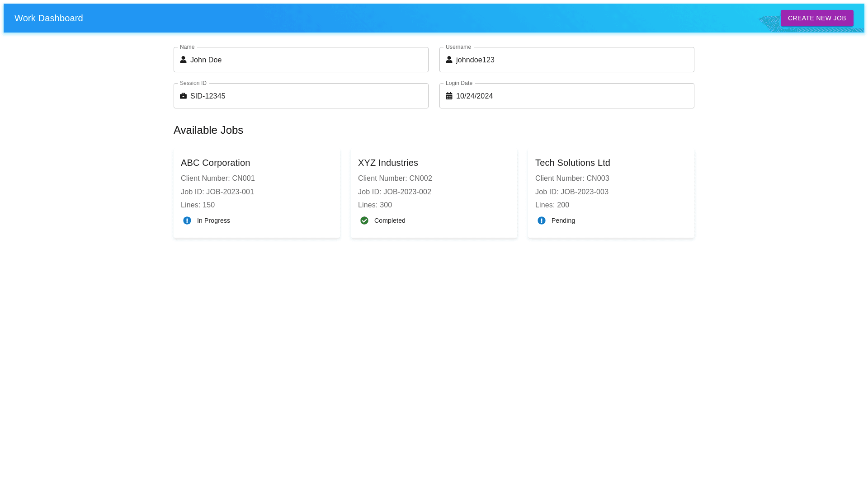868x488 pixels.
Task: Click the person icon in Username field
Action: [x=449, y=60]
